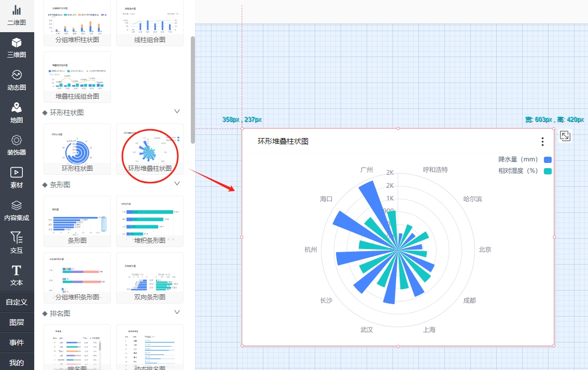Open the 三维图 (3D charts) sidebar category
588x370 pixels.
[x=17, y=47]
